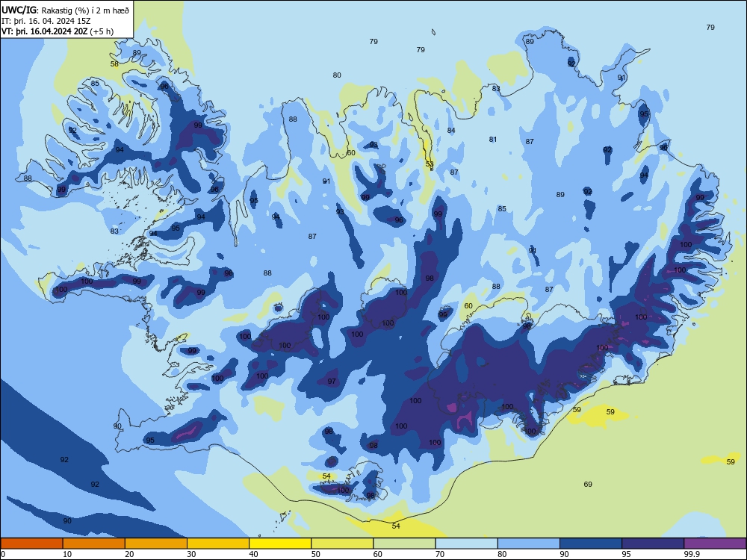The width and height of the screenshot is (747, 560).
Task: Click the 'VT: þri. 16.04.2024 20Z (+5 h)' line
Action: click(58, 31)
